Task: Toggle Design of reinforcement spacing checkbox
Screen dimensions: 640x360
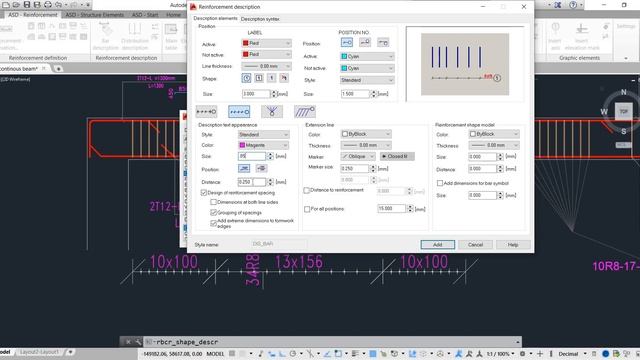Action: (x=204, y=193)
